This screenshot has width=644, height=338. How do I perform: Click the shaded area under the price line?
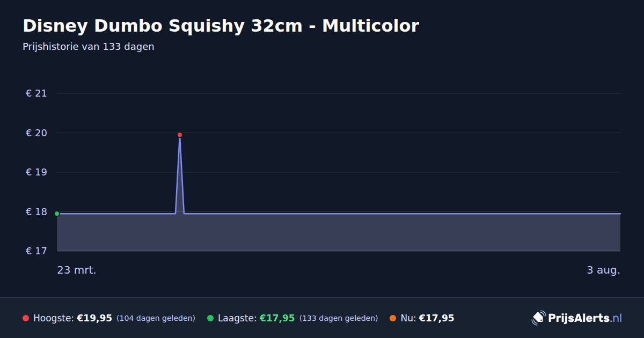pyautogui.click(x=339, y=232)
